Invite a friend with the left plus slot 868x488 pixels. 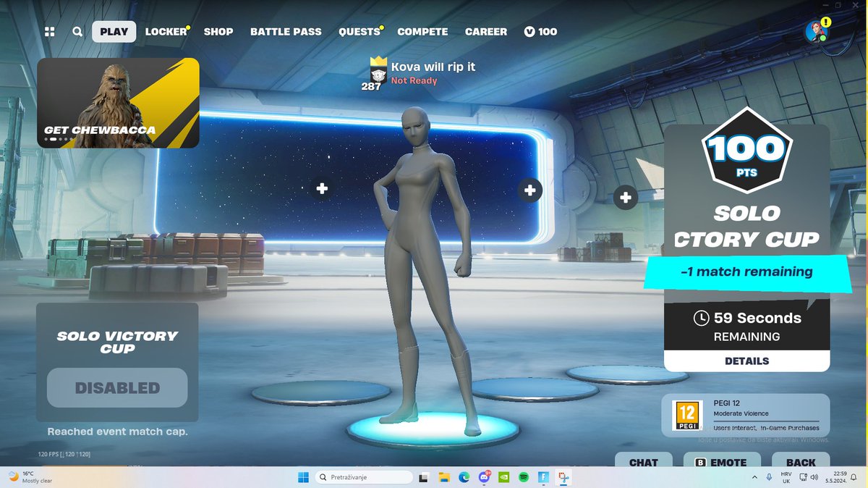[x=322, y=188]
